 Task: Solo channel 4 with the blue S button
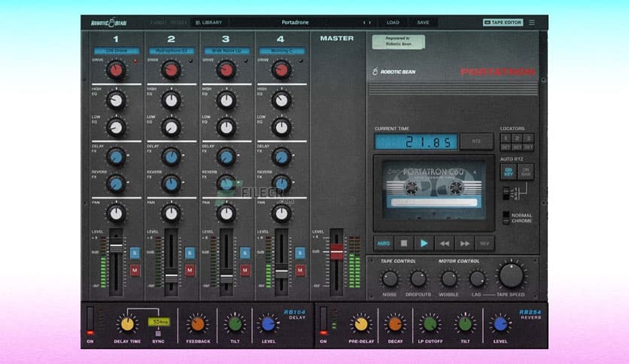click(302, 253)
